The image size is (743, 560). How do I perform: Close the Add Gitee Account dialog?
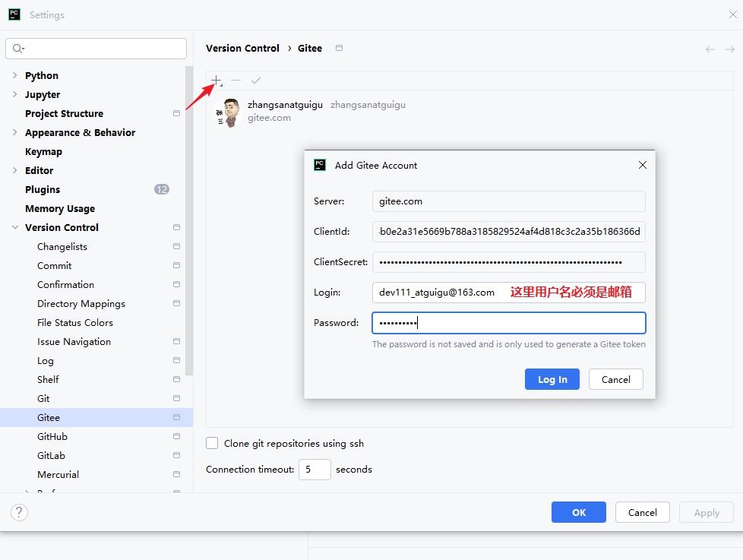click(643, 165)
